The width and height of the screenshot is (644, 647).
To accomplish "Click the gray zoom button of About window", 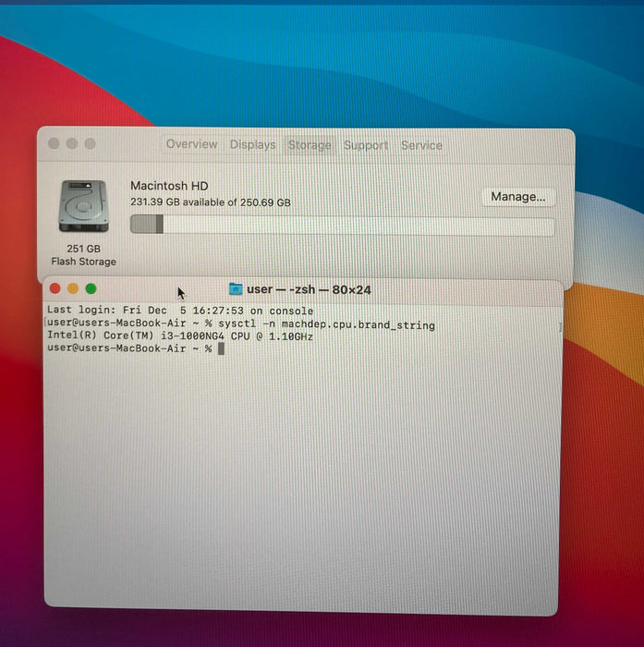I will point(91,143).
